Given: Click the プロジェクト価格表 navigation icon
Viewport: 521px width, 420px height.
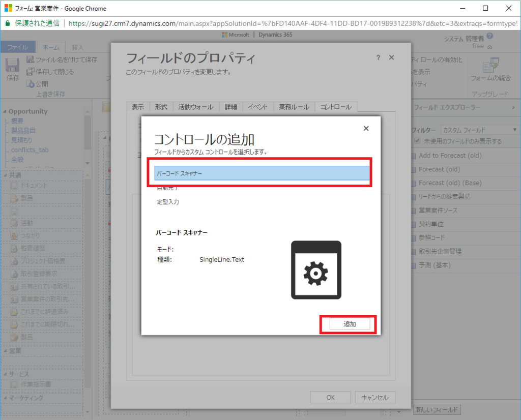Looking at the screenshot, I should click(x=14, y=261).
